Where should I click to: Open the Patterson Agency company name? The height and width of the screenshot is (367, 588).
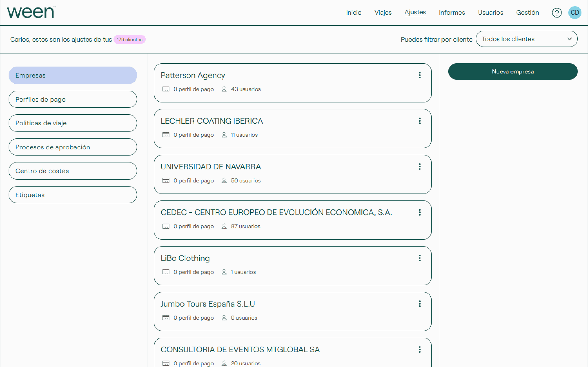click(193, 76)
